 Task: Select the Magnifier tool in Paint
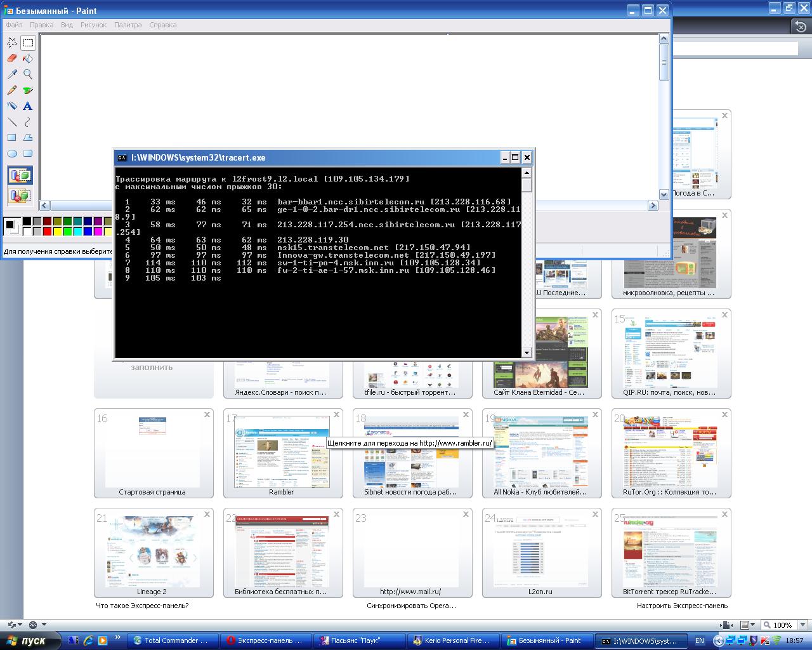point(28,74)
